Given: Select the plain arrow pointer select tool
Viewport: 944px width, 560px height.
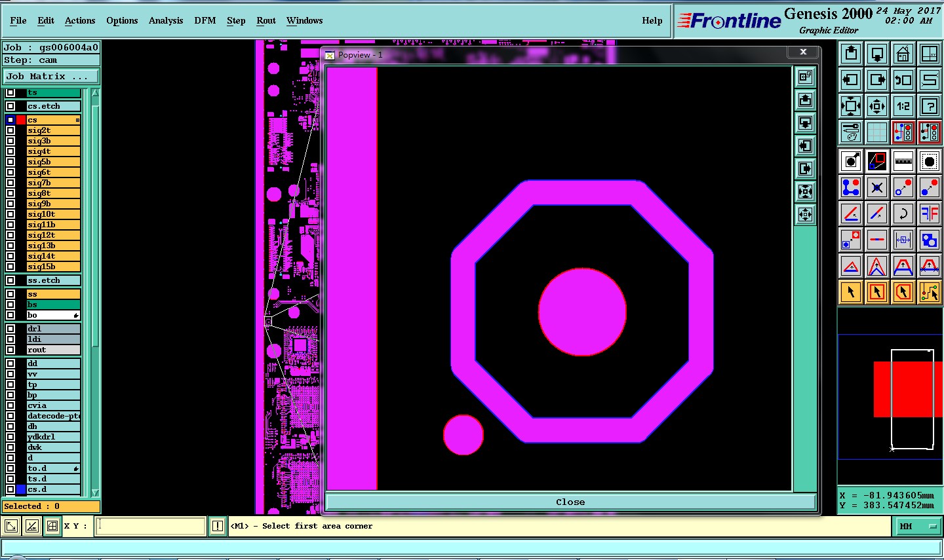Looking at the screenshot, I should coord(851,292).
